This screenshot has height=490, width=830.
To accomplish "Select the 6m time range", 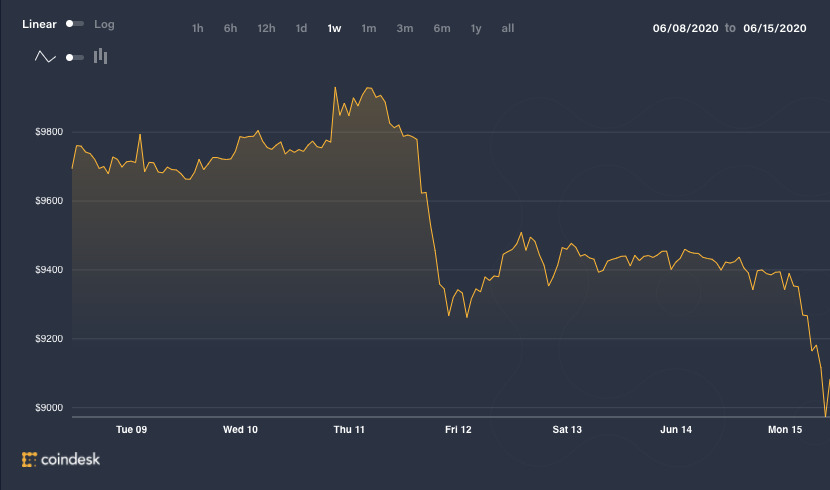I will click(442, 29).
